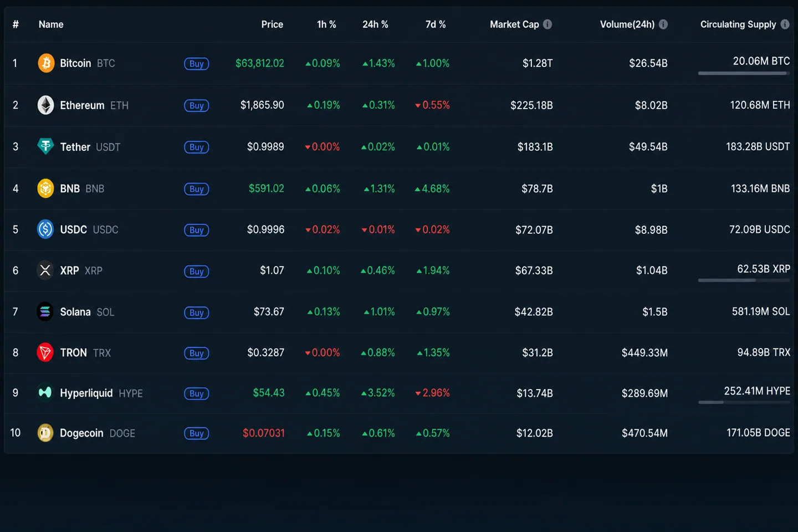Sort by the Name column header
This screenshot has width=798, height=532.
(51, 24)
